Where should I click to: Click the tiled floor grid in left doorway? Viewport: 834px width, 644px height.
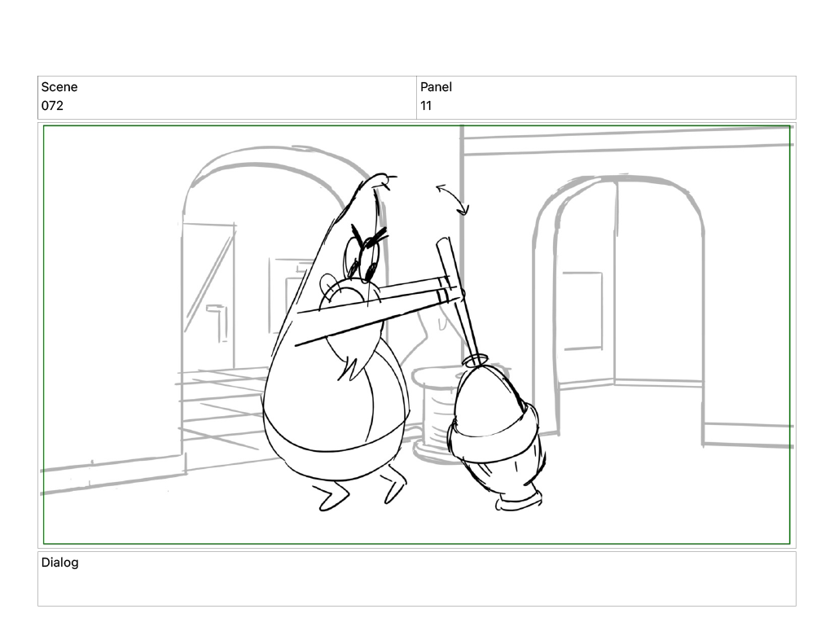220,403
